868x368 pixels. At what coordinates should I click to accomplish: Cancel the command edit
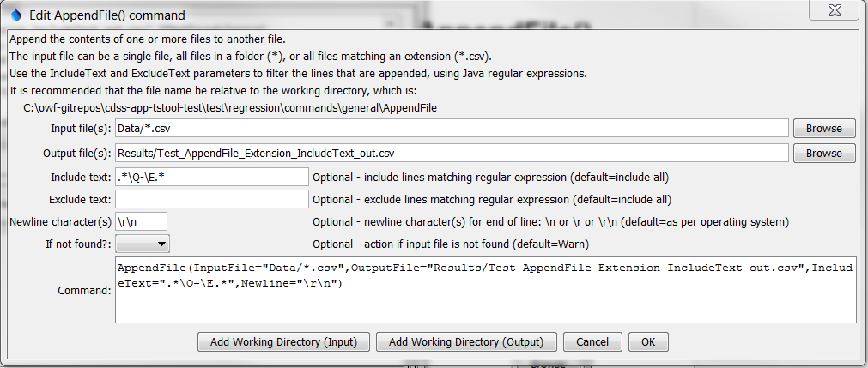tap(592, 342)
